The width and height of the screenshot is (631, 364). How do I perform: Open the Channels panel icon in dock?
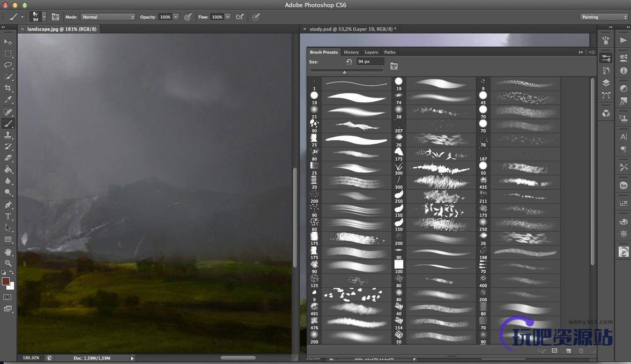606,114
